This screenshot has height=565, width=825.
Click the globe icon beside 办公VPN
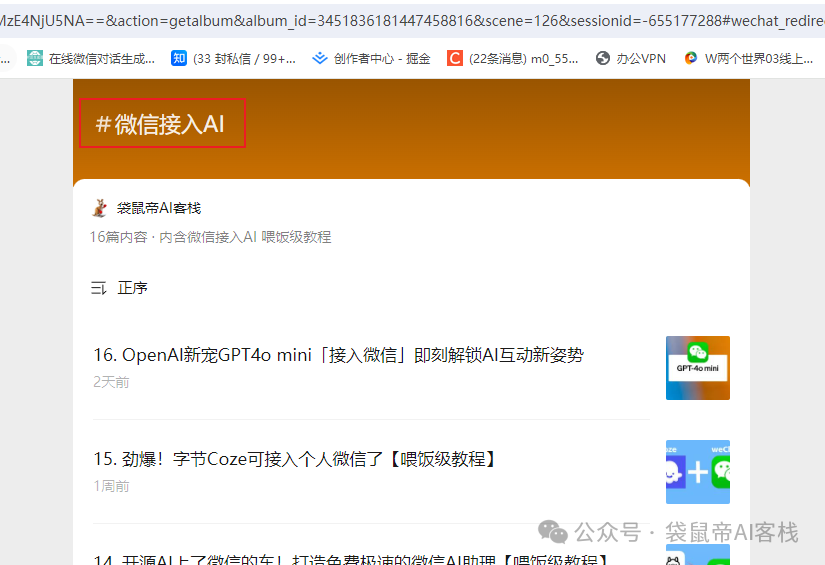coord(603,58)
